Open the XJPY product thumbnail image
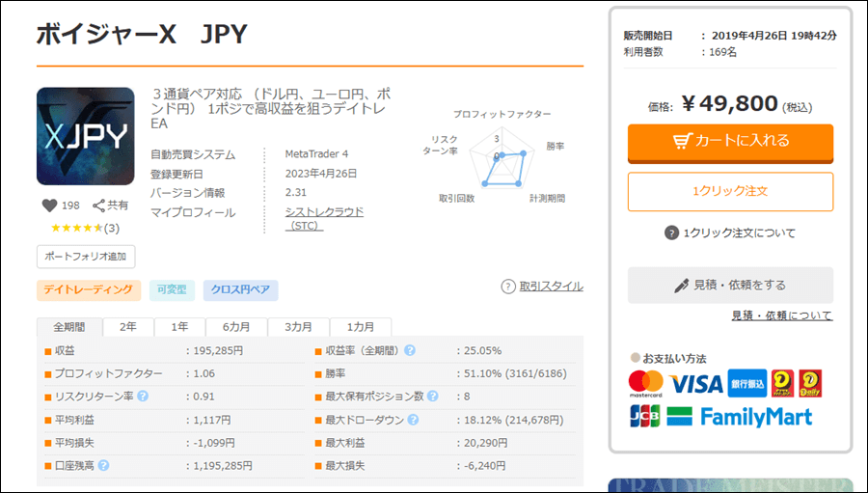This screenshot has width=868, height=493. click(85, 136)
